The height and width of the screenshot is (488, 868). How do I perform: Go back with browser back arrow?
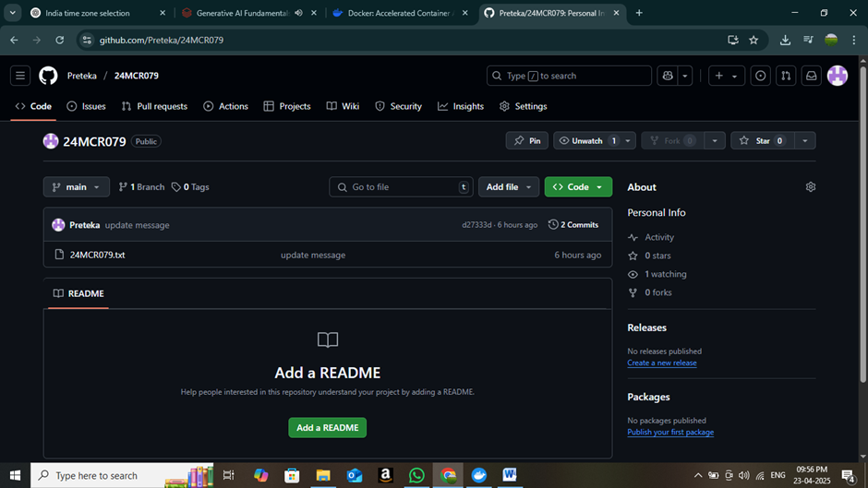pos(14,40)
